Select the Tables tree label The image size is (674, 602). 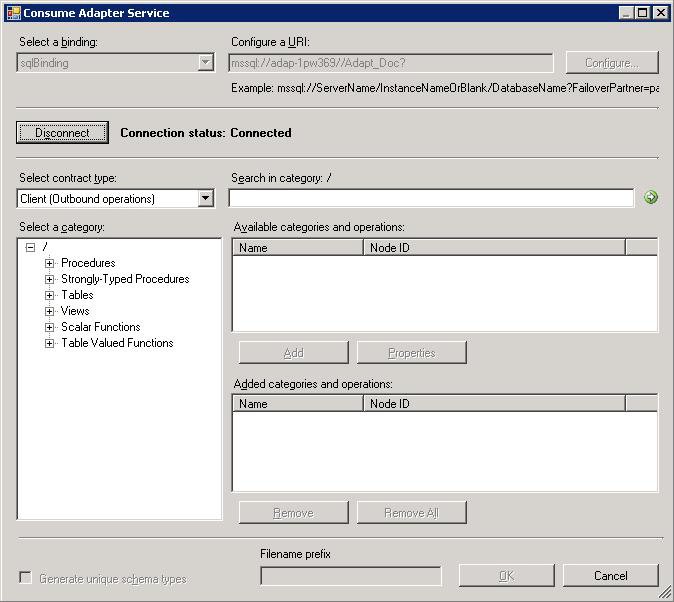coord(77,295)
